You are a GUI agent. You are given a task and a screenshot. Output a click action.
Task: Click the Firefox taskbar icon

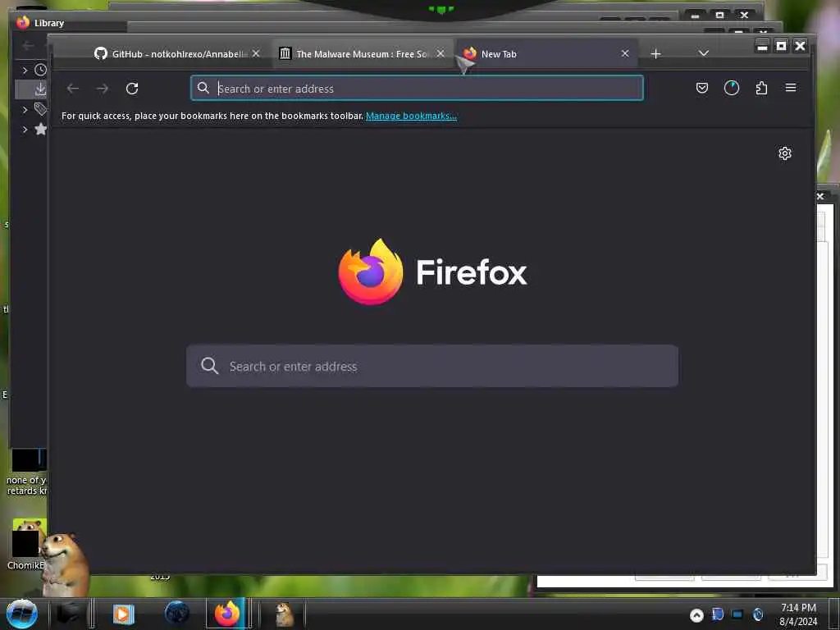(226, 614)
